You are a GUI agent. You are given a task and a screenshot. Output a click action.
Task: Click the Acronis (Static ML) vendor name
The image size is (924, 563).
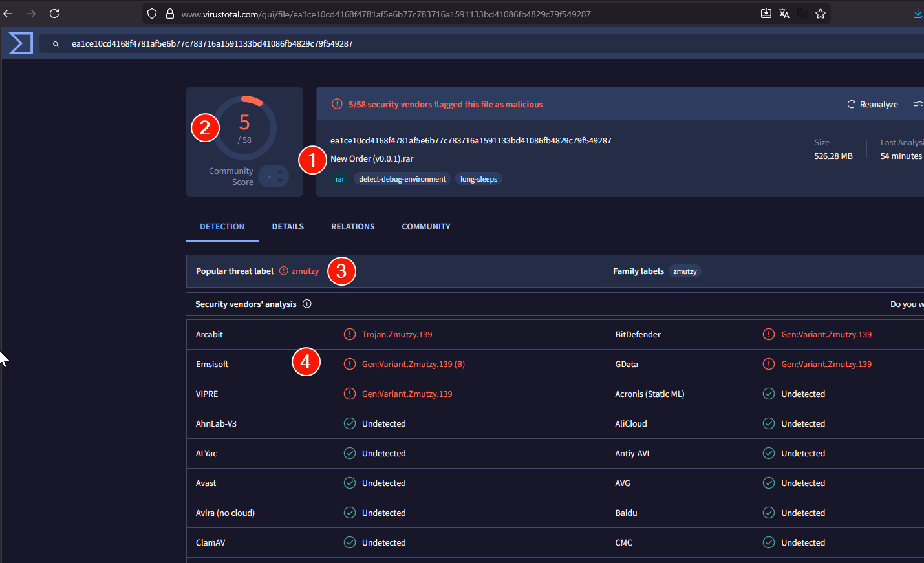pyautogui.click(x=650, y=394)
